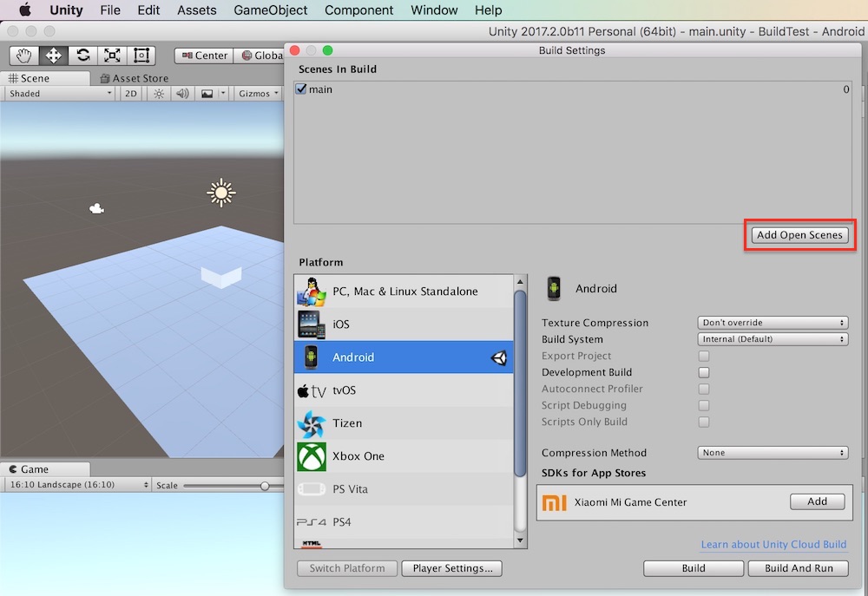Screen dimensions: 868x596
Task: Open the Help menu
Action: click(488, 10)
